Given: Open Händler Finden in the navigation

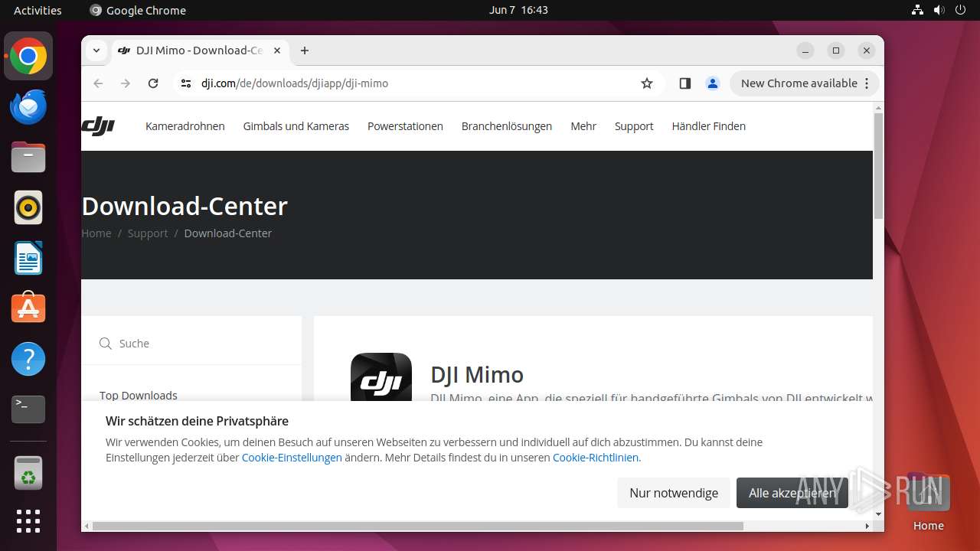Looking at the screenshot, I should pos(709,126).
